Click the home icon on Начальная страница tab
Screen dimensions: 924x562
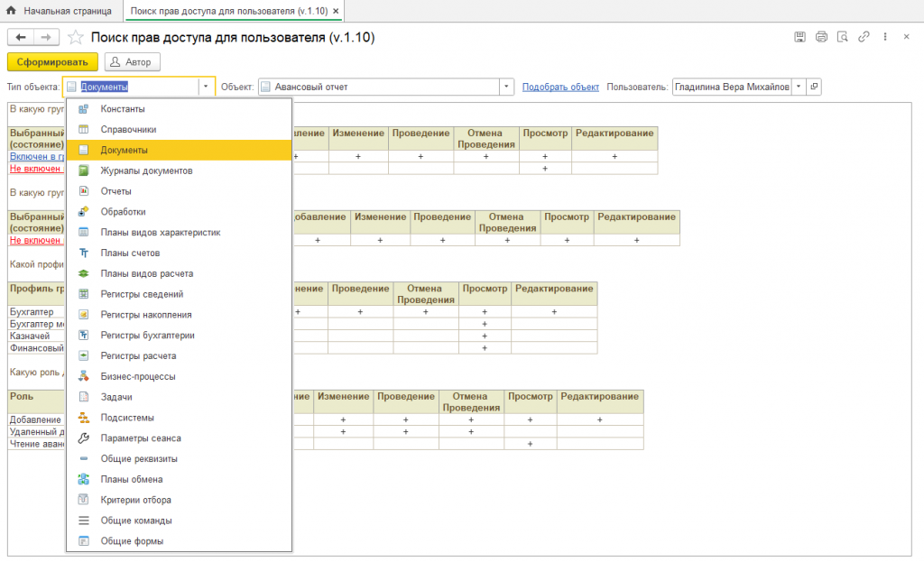[11, 11]
